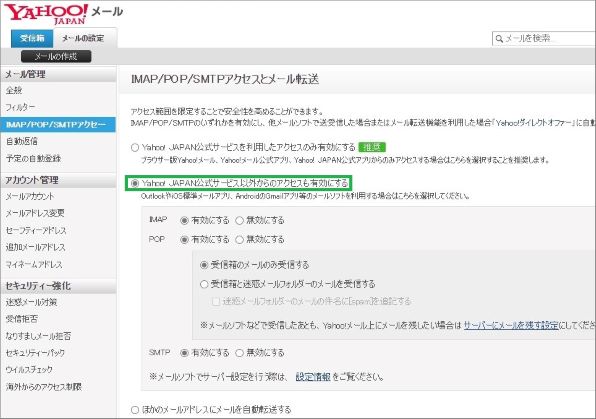The height and width of the screenshot is (419, 596).
Task: Open the 受信箱 tab
Action: click(x=32, y=38)
